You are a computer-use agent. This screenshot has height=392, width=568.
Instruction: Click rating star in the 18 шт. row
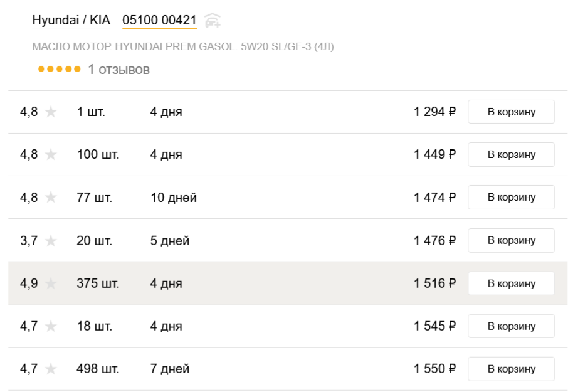(51, 326)
